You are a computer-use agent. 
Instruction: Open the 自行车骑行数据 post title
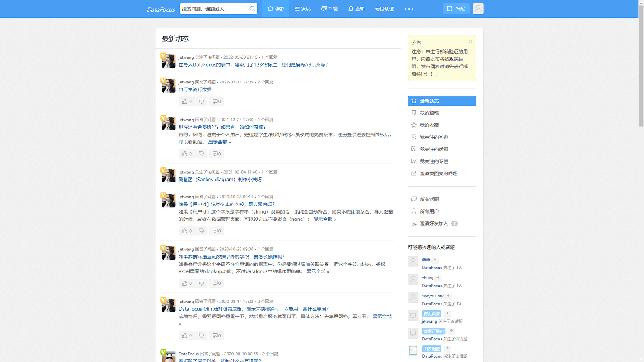[195, 90]
